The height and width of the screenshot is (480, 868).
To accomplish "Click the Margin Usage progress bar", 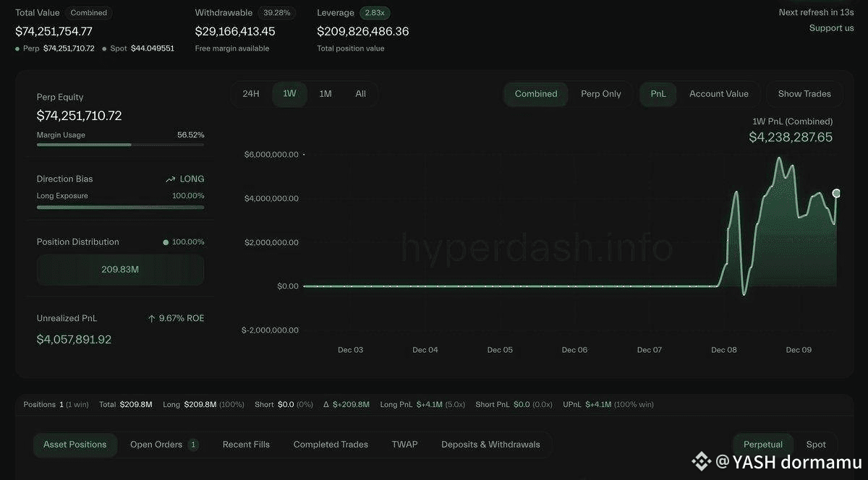I will pos(120,145).
